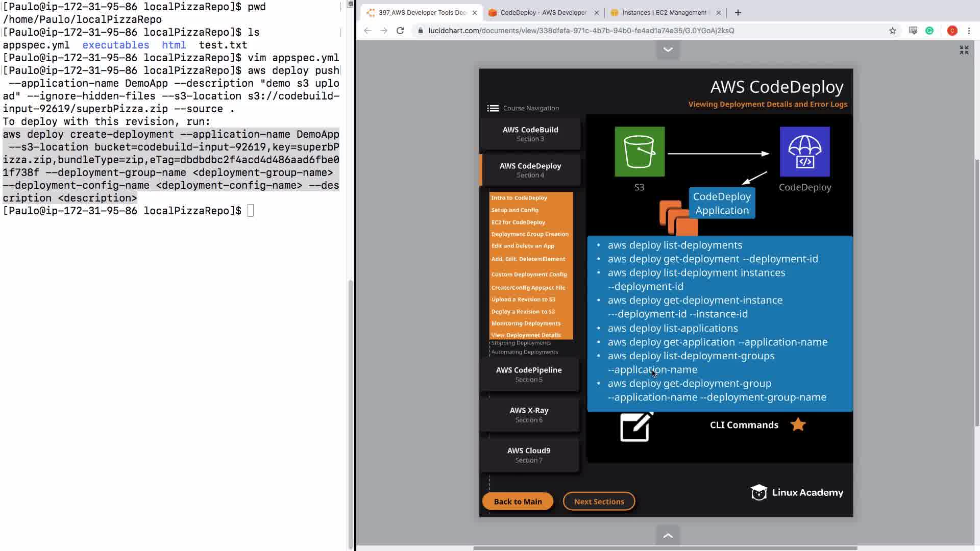980x551 pixels.
Task: Click the exit fullscreen arrows icon
Action: coord(964,50)
